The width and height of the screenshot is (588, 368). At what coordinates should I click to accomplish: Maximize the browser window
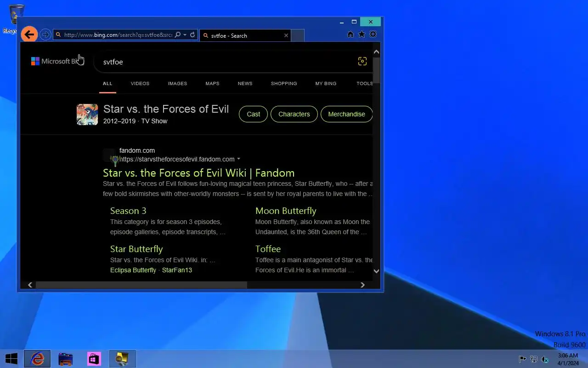tap(354, 22)
